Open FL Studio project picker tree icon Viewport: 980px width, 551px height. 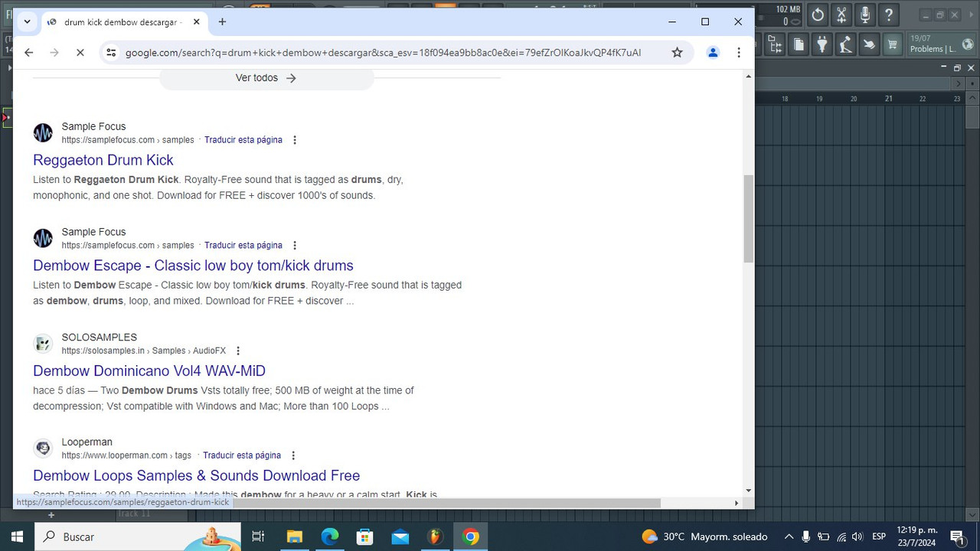tap(776, 44)
